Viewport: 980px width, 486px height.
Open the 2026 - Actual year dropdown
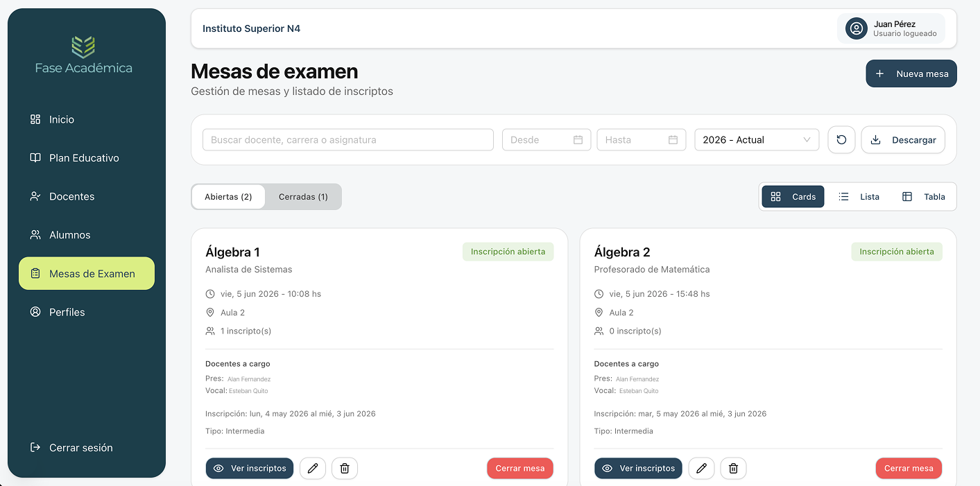tap(757, 139)
